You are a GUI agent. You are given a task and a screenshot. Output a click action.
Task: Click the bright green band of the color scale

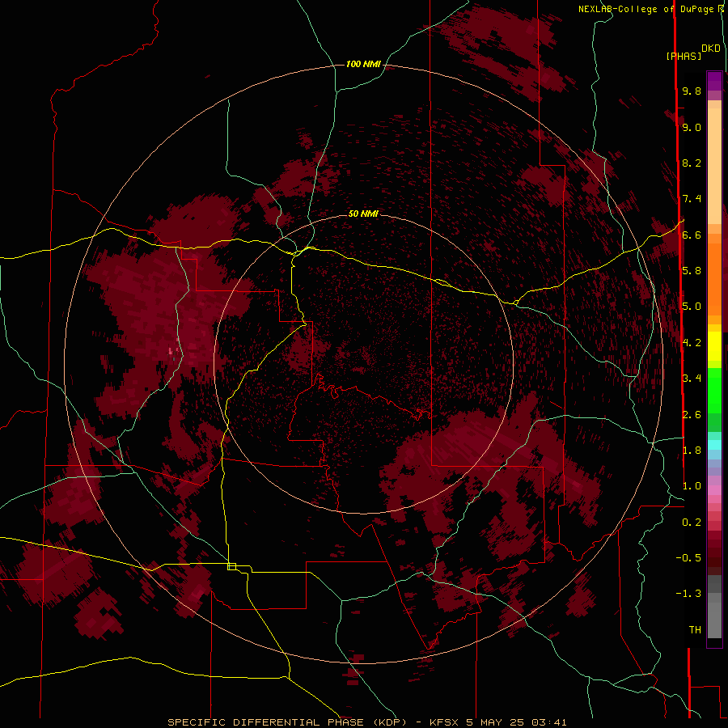point(714,391)
